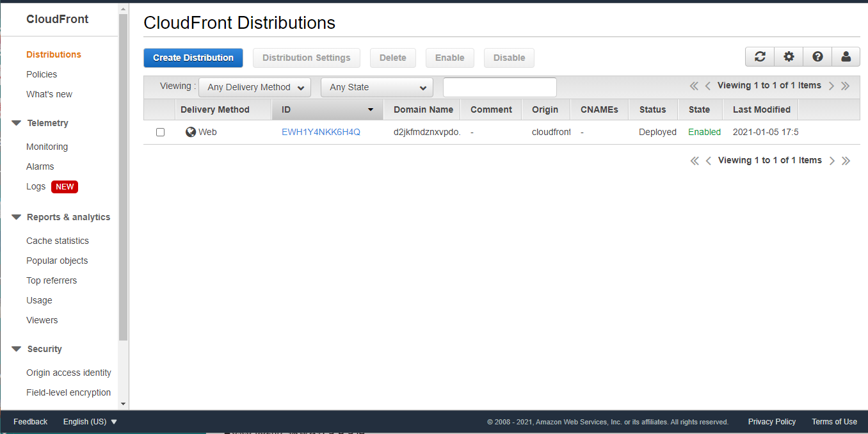Click the Disable button
868x434 pixels.
pyautogui.click(x=510, y=58)
